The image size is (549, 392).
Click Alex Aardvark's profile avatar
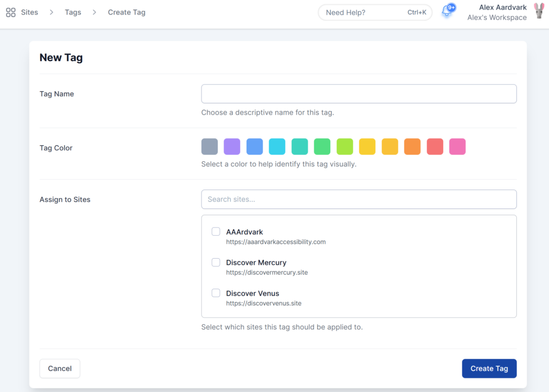(538, 12)
